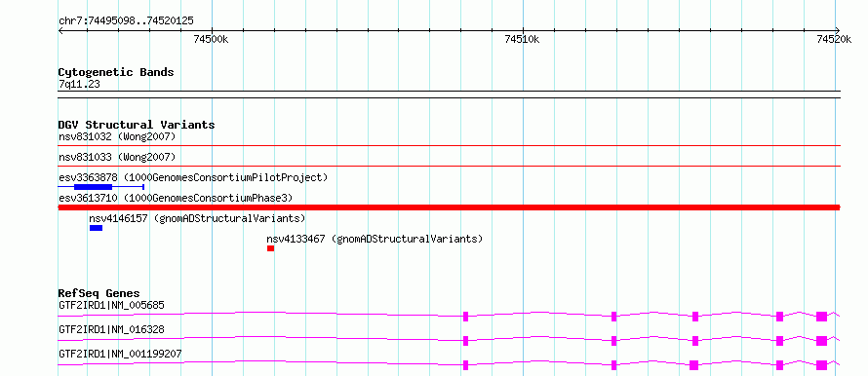The width and height of the screenshot is (868, 376).
Task: Open GTF2IRD1|NM_001199207 transcript label
Action: coord(120,354)
